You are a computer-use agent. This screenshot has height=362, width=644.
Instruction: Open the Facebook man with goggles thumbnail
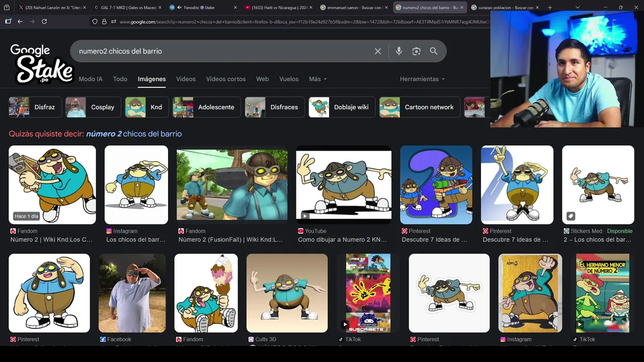pyautogui.click(x=132, y=293)
